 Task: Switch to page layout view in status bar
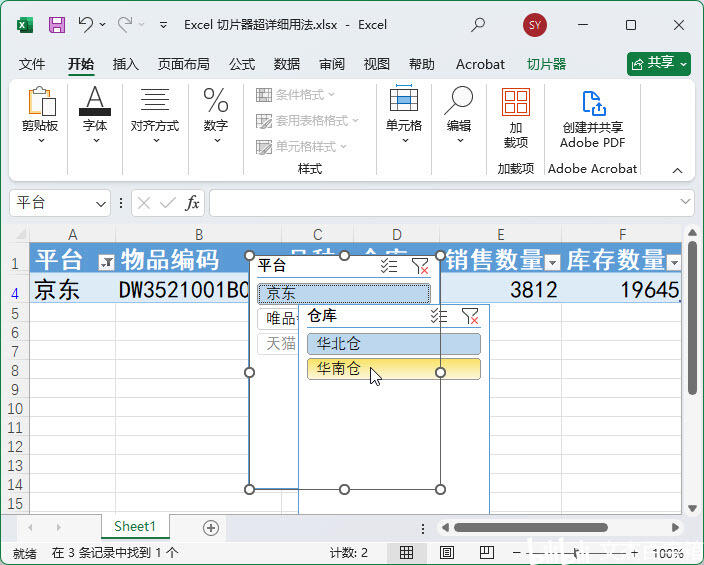(x=447, y=552)
